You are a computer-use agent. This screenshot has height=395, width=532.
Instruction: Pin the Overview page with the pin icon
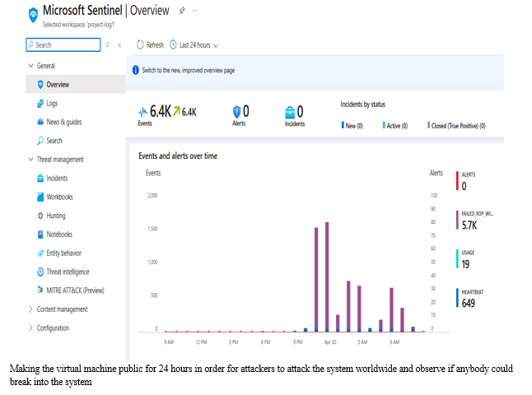click(x=181, y=11)
